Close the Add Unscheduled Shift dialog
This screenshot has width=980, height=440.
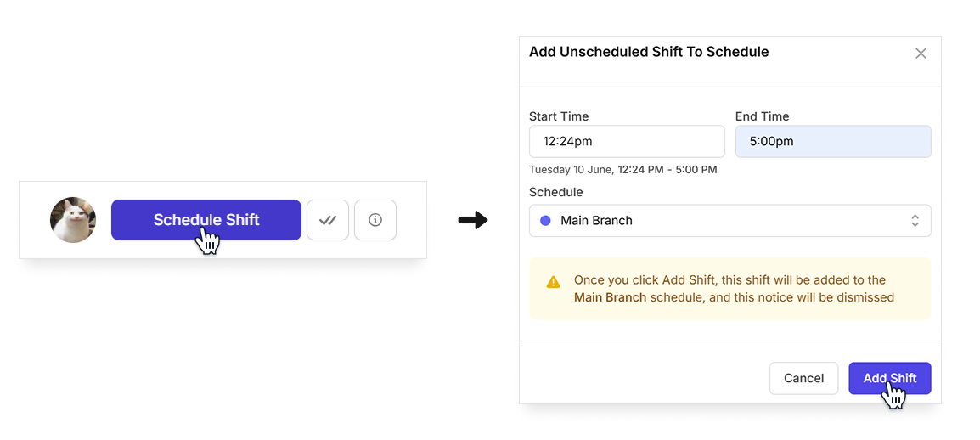(921, 54)
